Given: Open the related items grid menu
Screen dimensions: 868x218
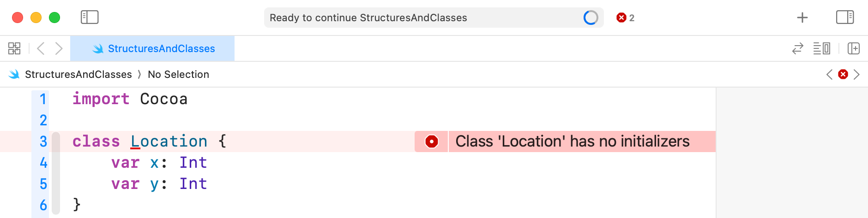Looking at the screenshot, I should tap(14, 48).
